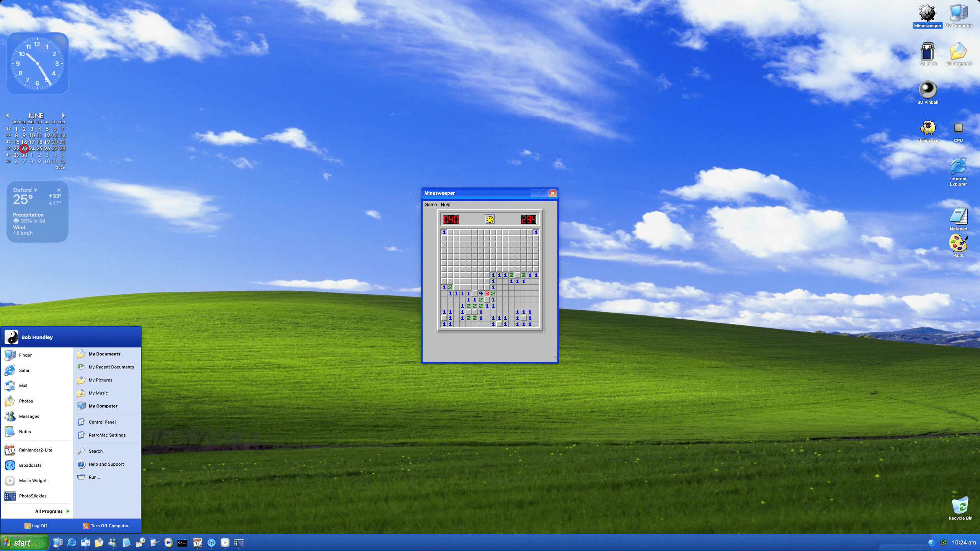The image size is (980, 551).
Task: Select the Recycle Bin desktop icon
Action: click(x=960, y=508)
